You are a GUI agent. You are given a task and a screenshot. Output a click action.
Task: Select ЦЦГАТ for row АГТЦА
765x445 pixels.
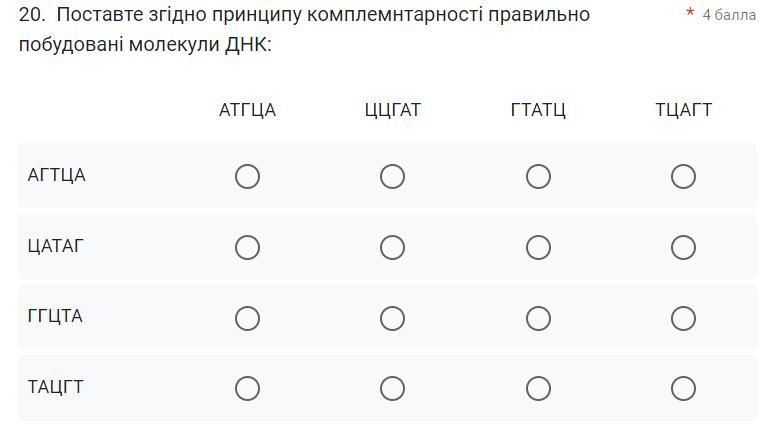393,177
